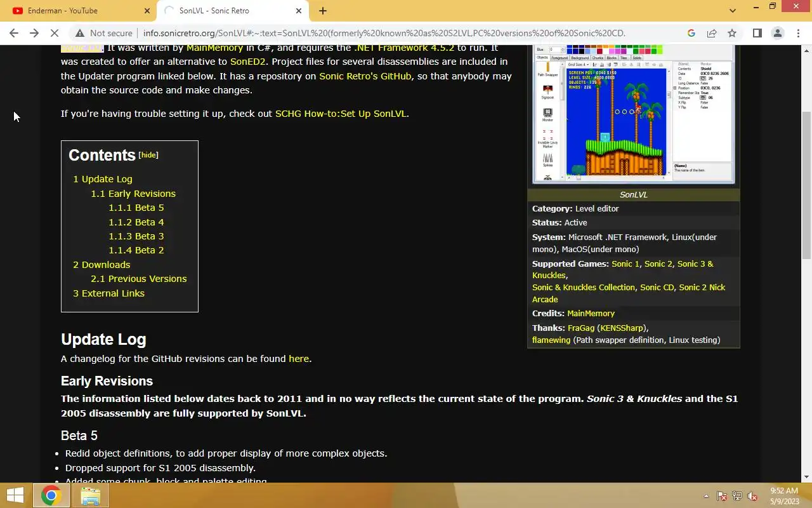Screen dimensions: 812x508
Task: Open the FraGag link under Thanks
Action: coord(581,328)
